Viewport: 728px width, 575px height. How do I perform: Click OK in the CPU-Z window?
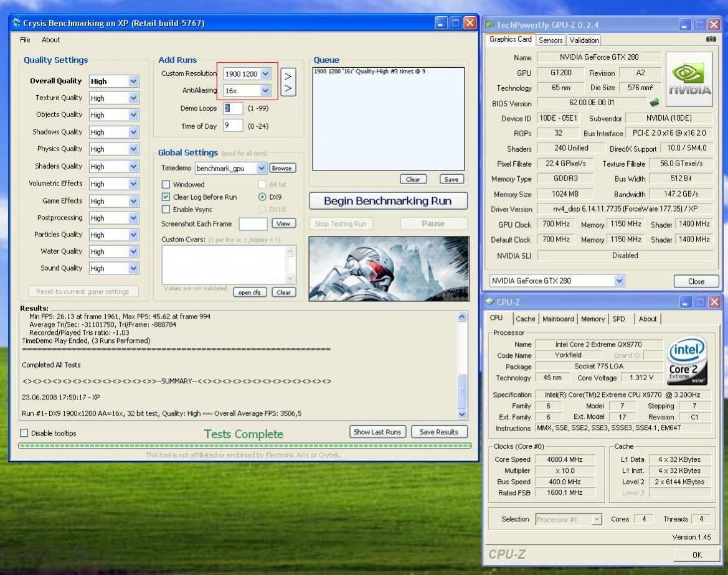(x=697, y=554)
